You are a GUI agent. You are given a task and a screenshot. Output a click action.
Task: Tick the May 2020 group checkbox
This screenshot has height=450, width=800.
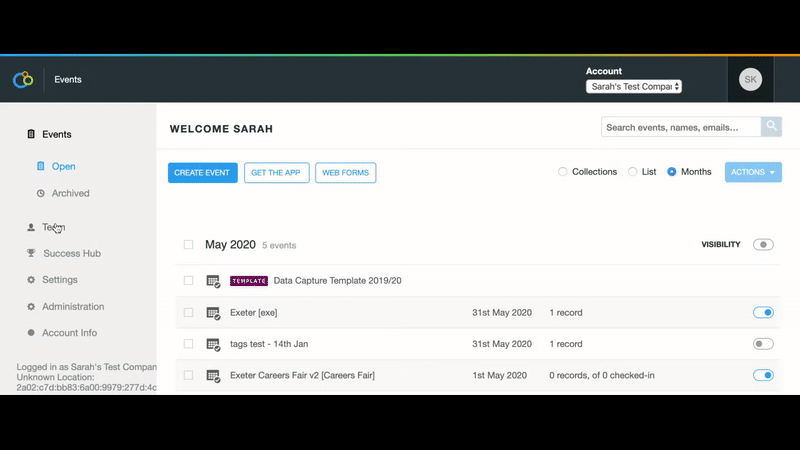[188, 244]
